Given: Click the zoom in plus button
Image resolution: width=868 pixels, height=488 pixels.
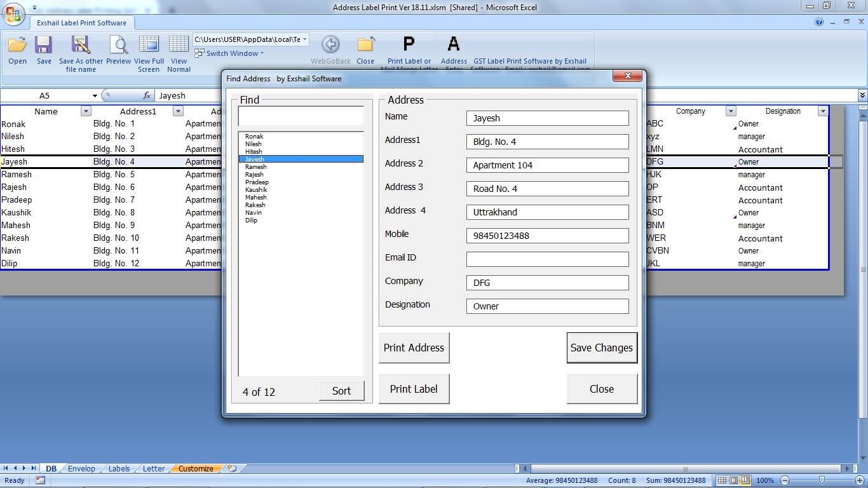Looking at the screenshot, I should coord(858,480).
